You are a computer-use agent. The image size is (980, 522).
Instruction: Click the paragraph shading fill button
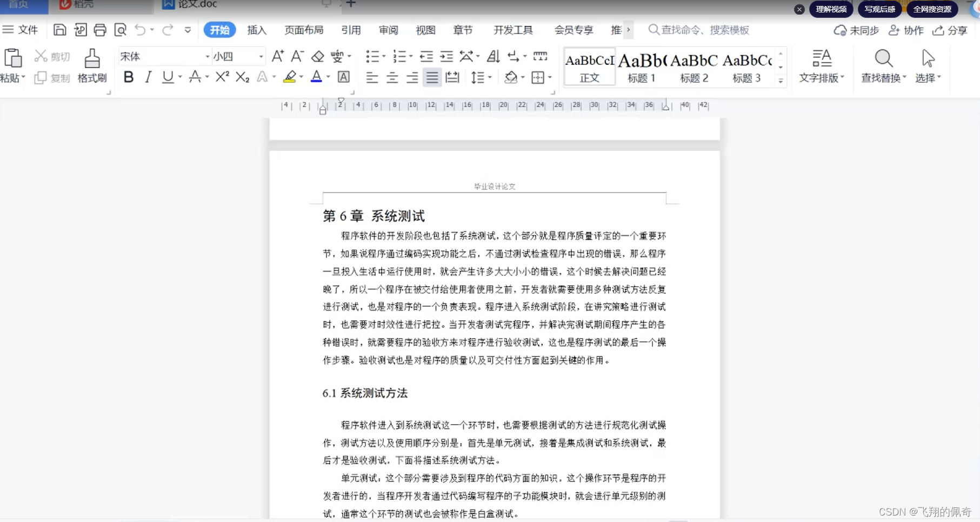511,77
